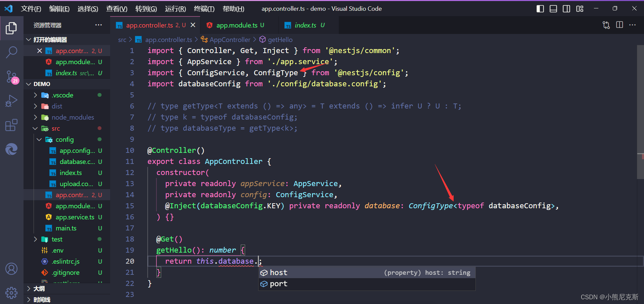Image resolution: width=644 pixels, height=304 pixels.
Task: Open the Customize Layout icon
Action: pos(580,9)
